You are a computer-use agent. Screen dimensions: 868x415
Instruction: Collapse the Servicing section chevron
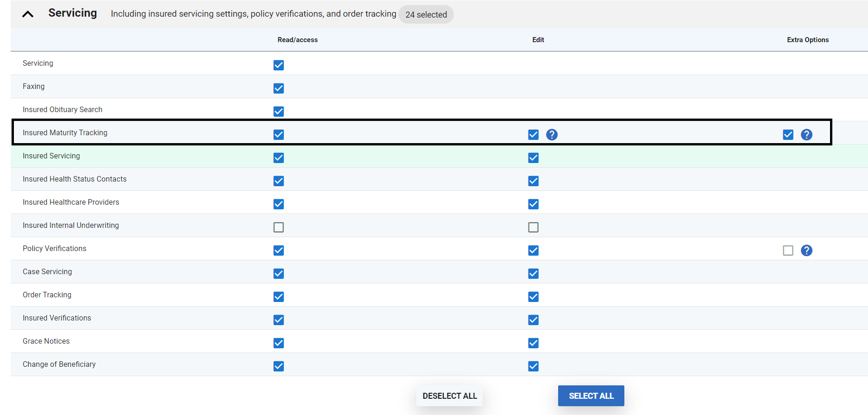click(x=28, y=14)
